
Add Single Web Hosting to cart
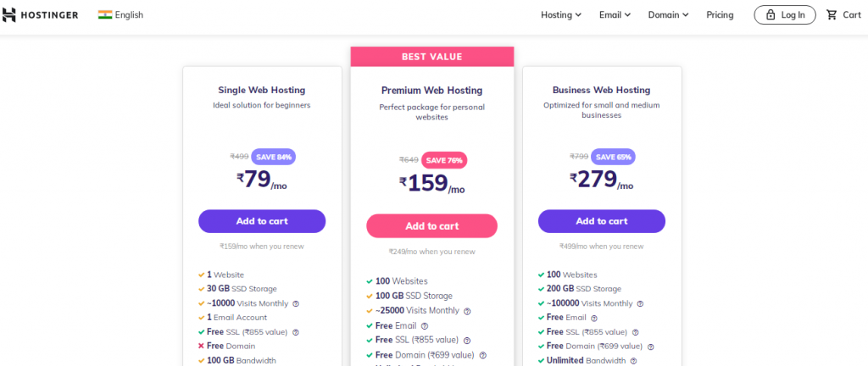click(x=262, y=221)
